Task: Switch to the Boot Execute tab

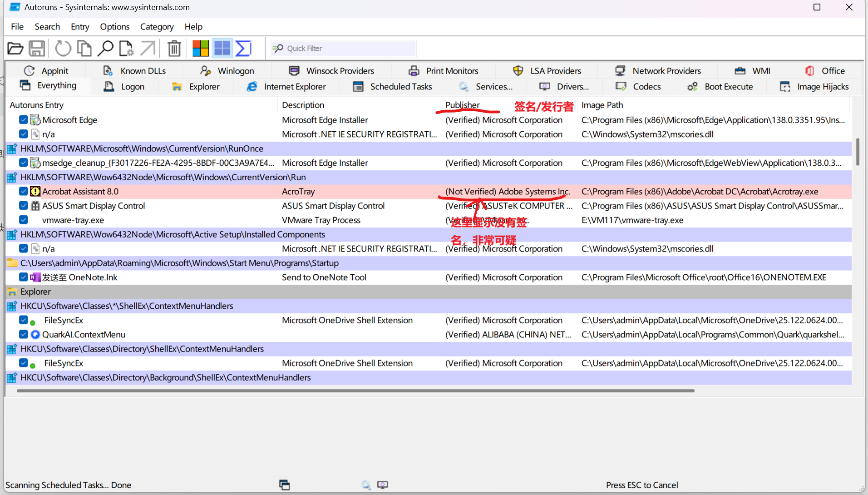Action: point(720,86)
